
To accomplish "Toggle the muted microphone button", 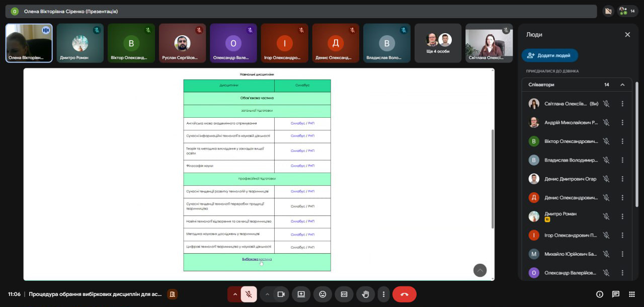I will coord(249,294).
